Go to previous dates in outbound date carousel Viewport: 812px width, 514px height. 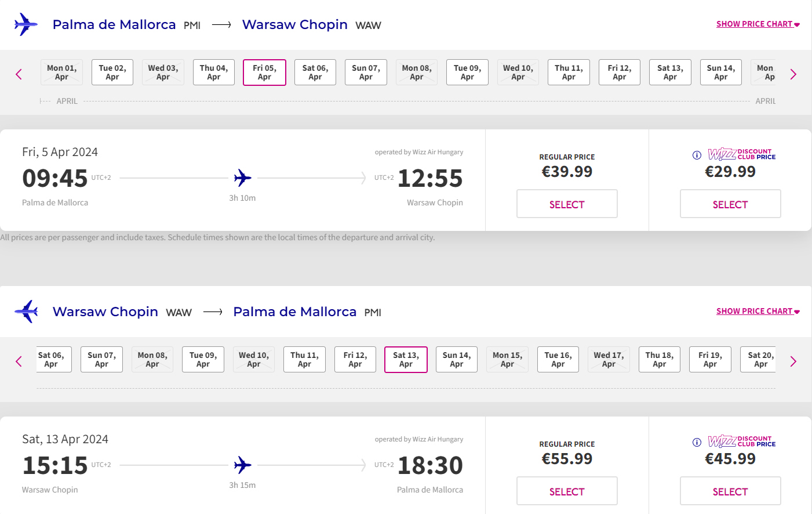click(19, 74)
